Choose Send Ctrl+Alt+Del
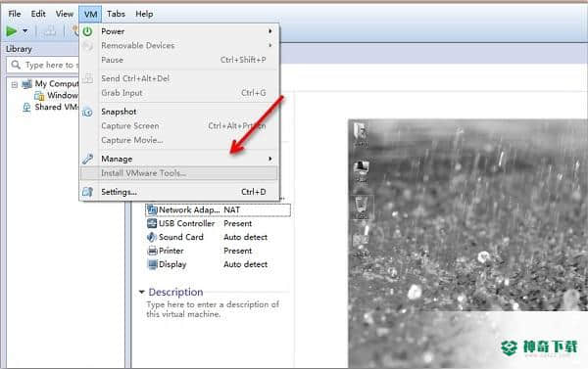The height and width of the screenshot is (369, 588). [179, 78]
